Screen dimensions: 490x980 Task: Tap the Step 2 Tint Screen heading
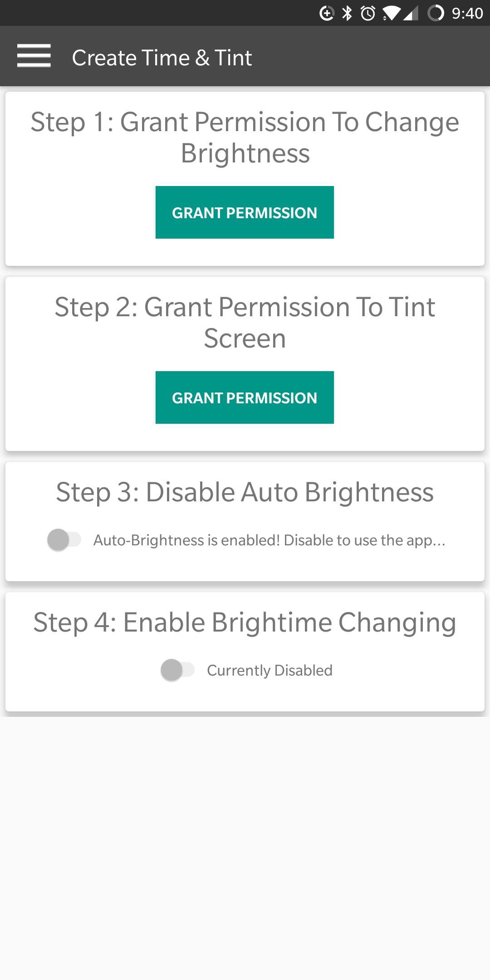coord(245,323)
